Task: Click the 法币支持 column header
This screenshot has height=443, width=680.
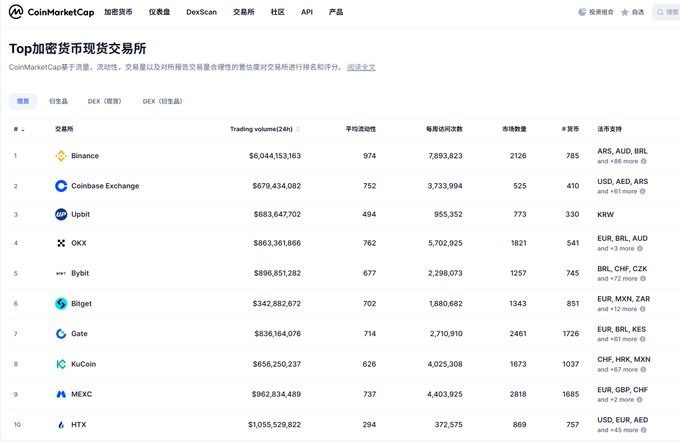Action: (609, 129)
